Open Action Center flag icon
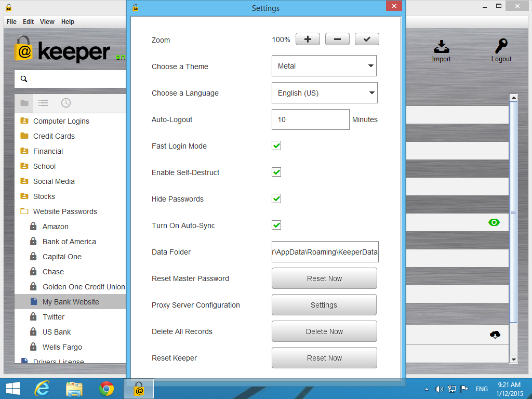 click(x=464, y=389)
